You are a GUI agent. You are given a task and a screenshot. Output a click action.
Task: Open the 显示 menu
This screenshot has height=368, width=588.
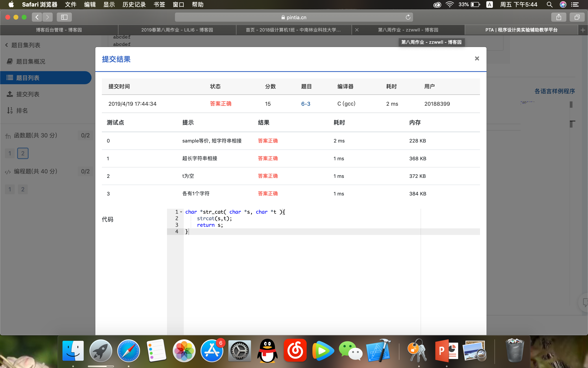pyautogui.click(x=109, y=4)
